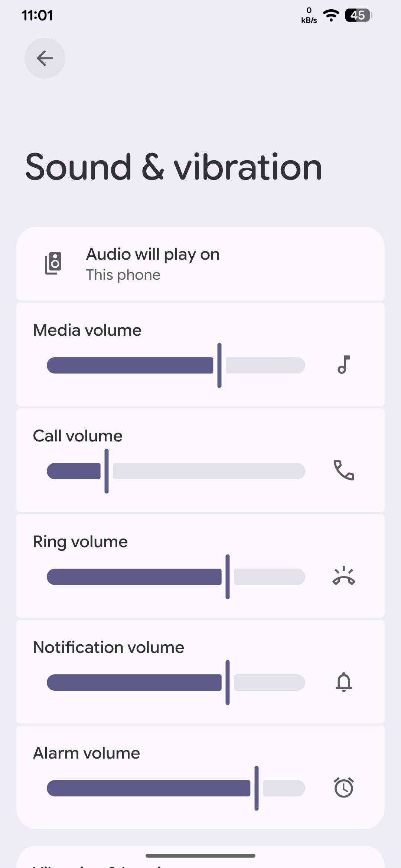Click the Media volume slider handle
Viewport: 401px width, 868px height.
[x=219, y=365]
